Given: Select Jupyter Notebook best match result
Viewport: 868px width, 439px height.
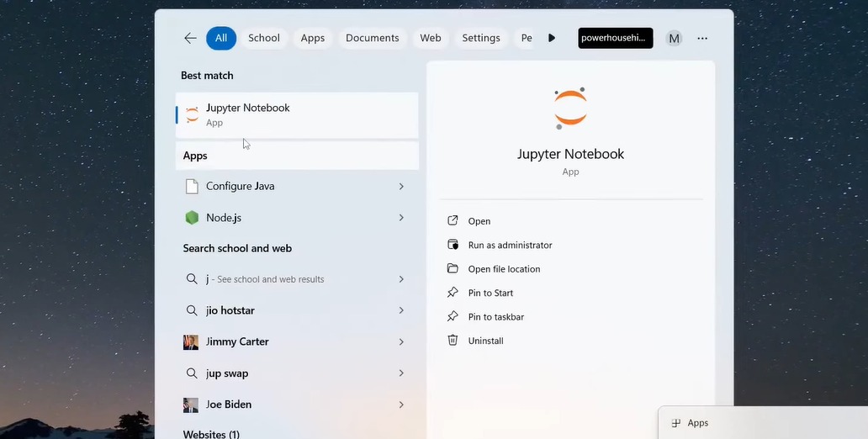Looking at the screenshot, I should coord(297,115).
